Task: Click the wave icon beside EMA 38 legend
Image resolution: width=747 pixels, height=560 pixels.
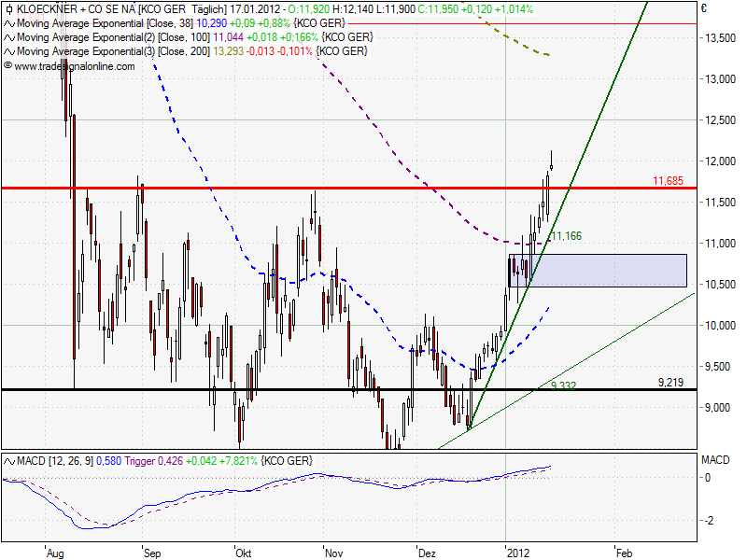Action: (9, 24)
